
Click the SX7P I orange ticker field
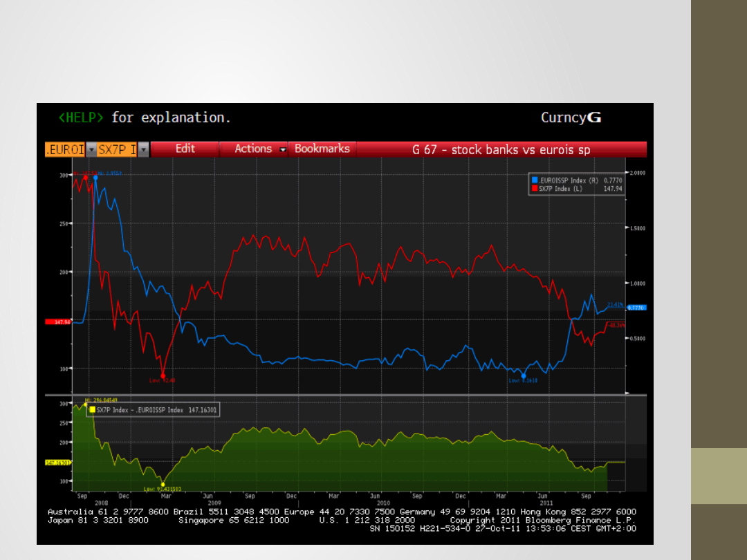pyautogui.click(x=116, y=149)
